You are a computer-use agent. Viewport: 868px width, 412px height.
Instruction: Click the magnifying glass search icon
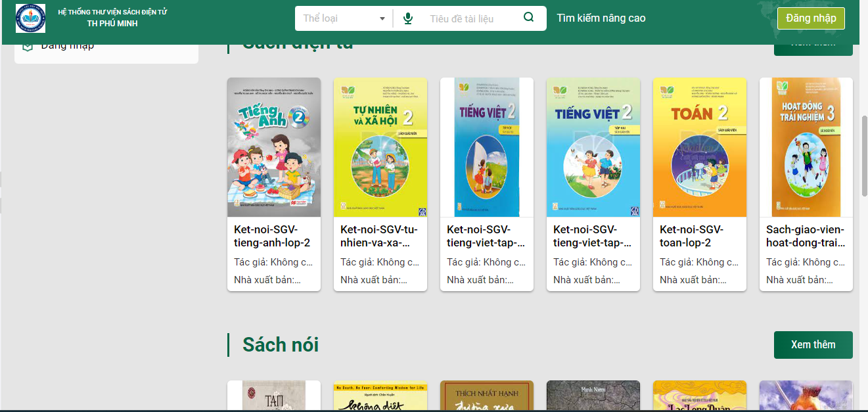(x=528, y=18)
